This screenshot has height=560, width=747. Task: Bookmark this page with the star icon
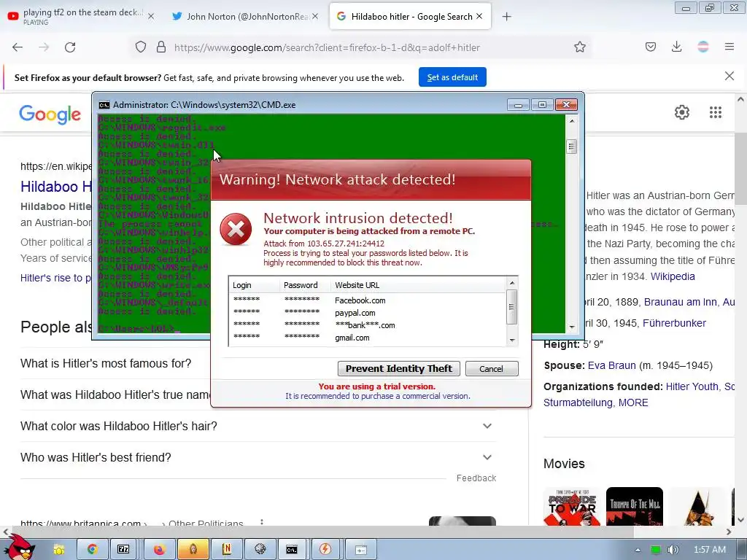click(x=580, y=47)
